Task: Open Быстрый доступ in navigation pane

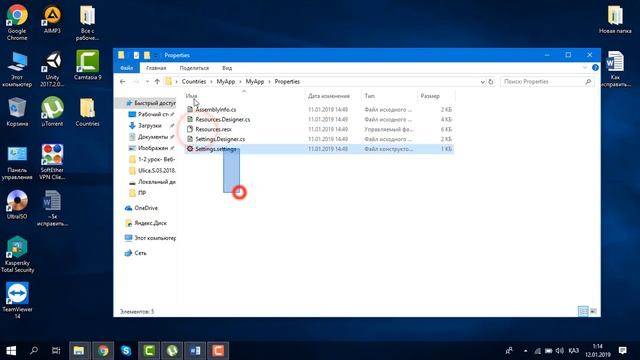Action: 151,103
